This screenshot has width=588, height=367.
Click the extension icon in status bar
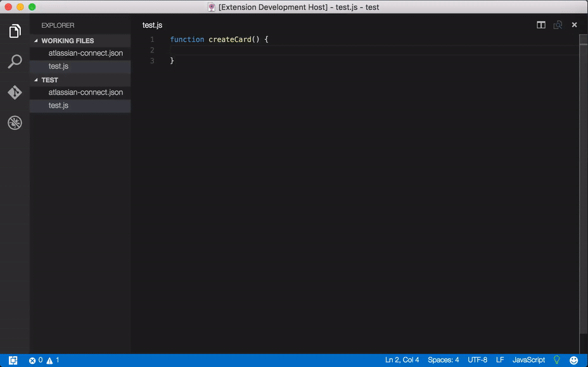click(x=13, y=360)
